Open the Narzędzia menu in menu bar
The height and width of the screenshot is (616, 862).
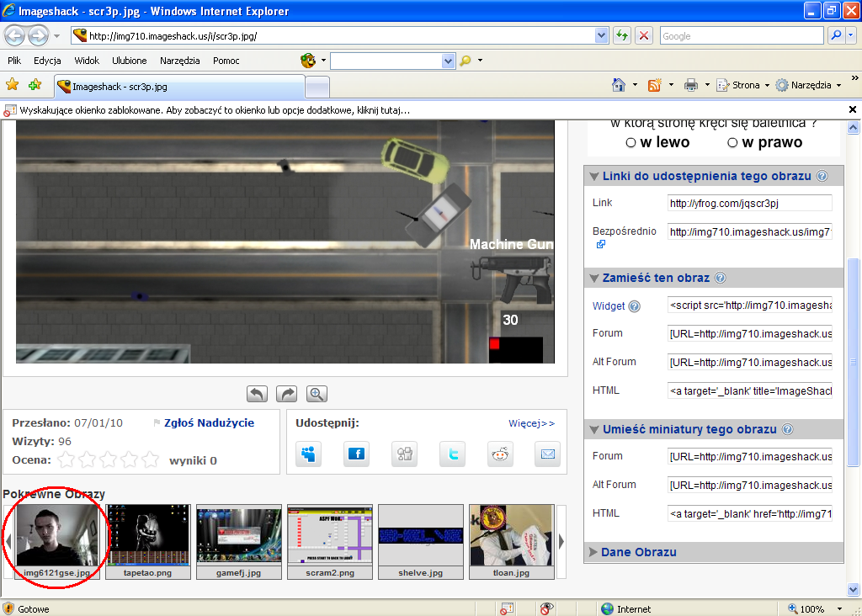pyautogui.click(x=179, y=61)
